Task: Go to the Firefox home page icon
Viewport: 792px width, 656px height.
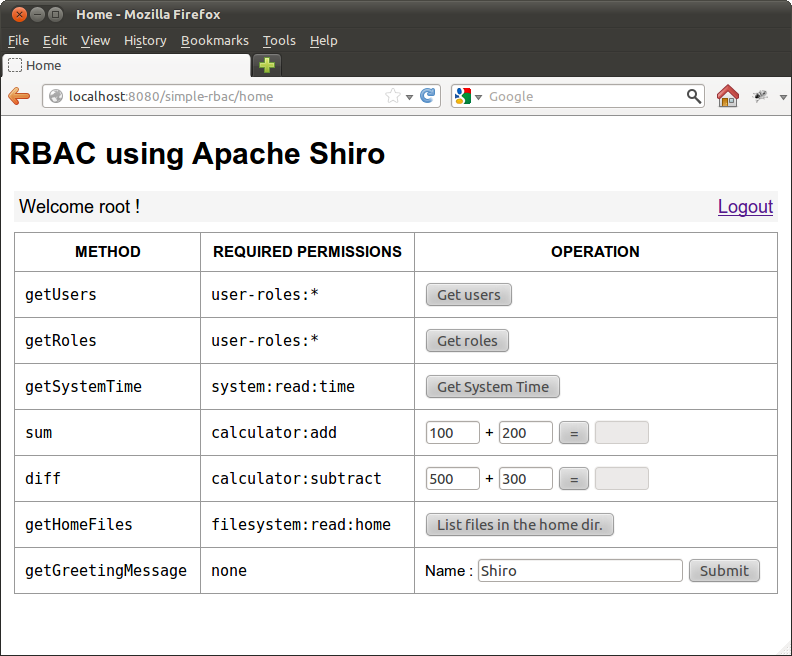Action: click(728, 96)
